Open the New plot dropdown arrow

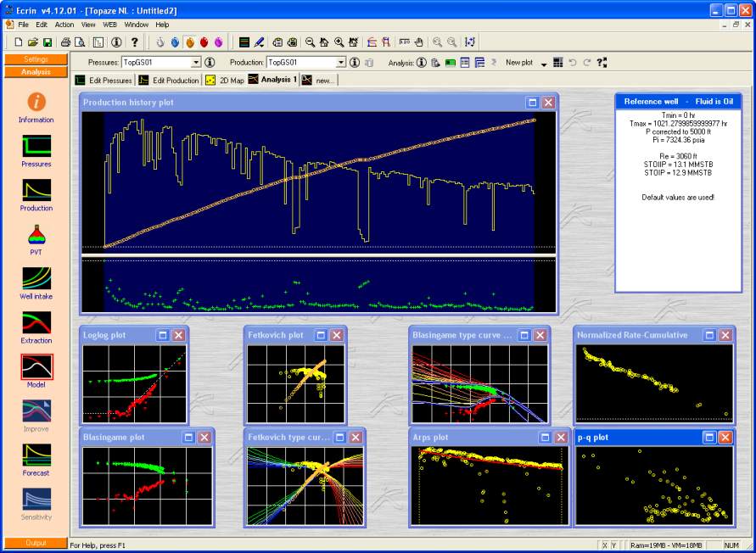click(x=543, y=64)
